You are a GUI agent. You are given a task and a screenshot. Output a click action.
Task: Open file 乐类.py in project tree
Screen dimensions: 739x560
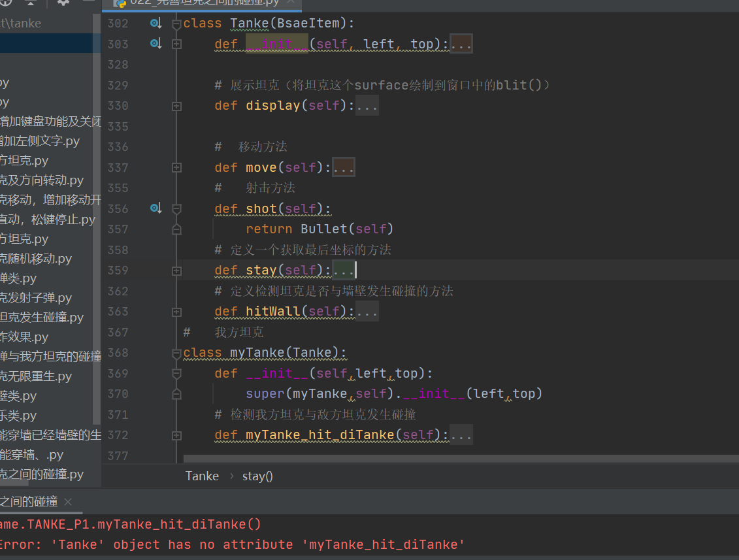(18, 416)
